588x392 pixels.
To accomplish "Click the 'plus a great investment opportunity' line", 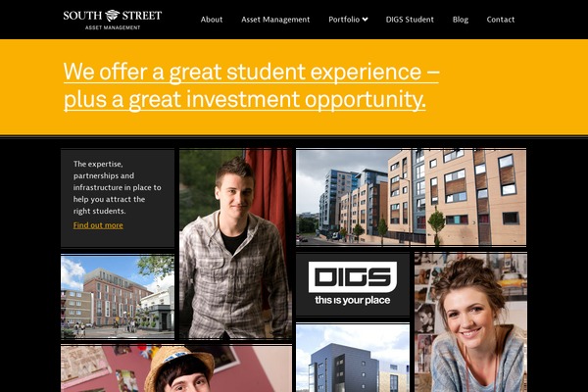I will [244, 100].
